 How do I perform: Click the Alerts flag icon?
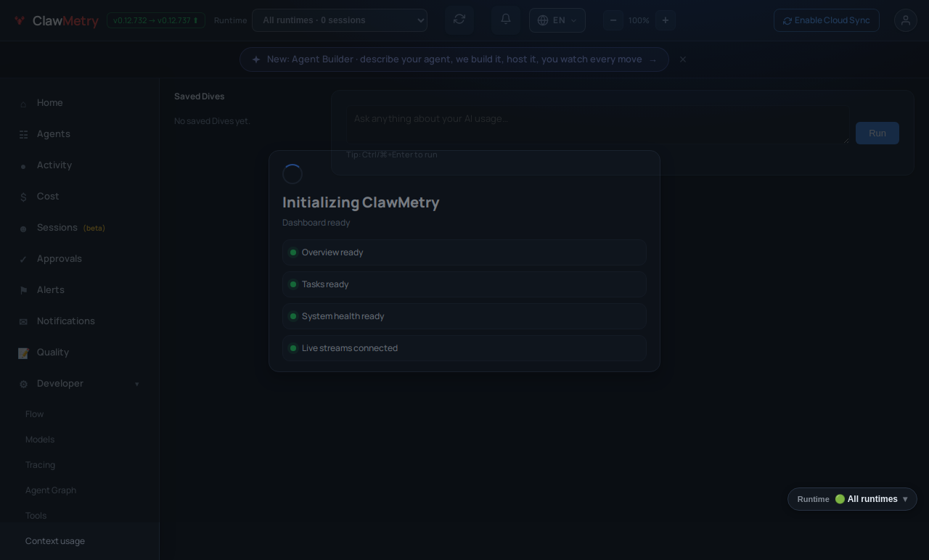pos(23,291)
